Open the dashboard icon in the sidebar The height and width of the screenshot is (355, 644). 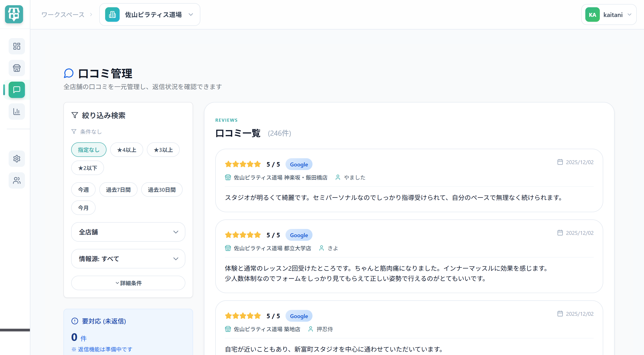pyautogui.click(x=17, y=46)
